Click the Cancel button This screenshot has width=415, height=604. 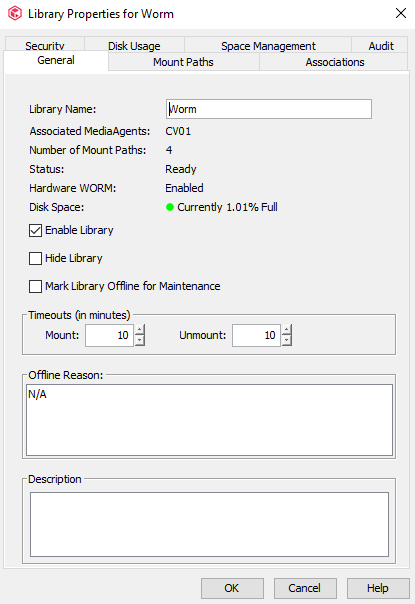pyautogui.click(x=305, y=588)
